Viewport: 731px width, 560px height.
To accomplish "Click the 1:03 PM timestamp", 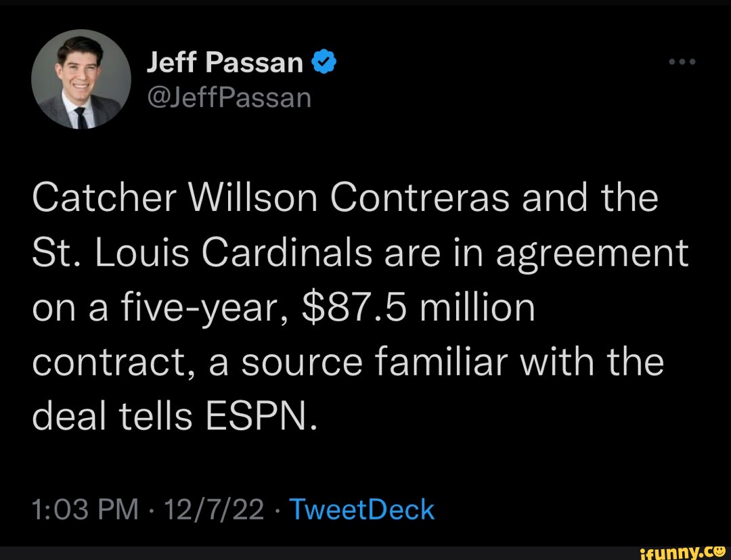I will pyautogui.click(x=85, y=509).
